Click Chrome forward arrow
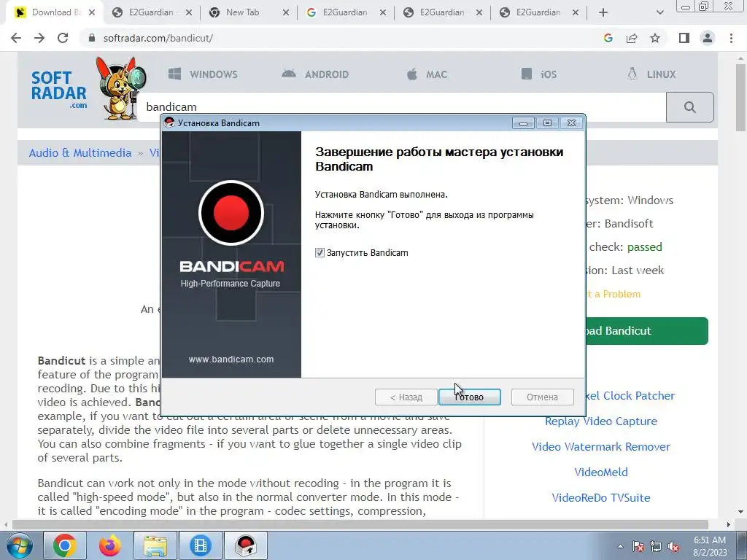The height and width of the screenshot is (560, 747). [x=39, y=38]
